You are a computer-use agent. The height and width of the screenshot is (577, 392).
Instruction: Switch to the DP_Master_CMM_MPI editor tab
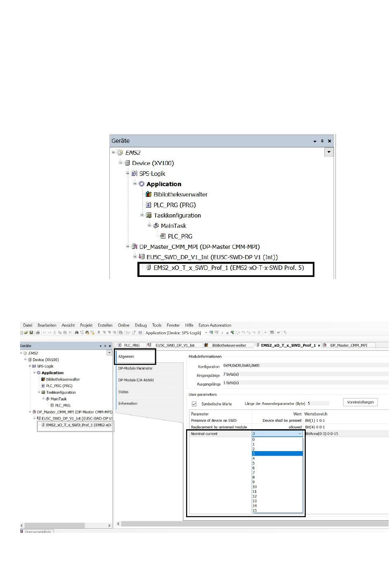[x=349, y=345]
